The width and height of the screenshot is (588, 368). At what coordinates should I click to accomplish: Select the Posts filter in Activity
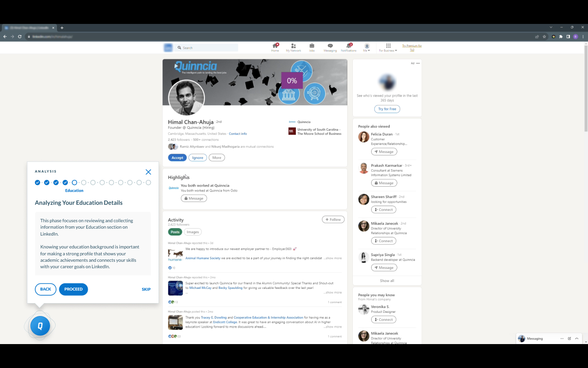point(175,232)
